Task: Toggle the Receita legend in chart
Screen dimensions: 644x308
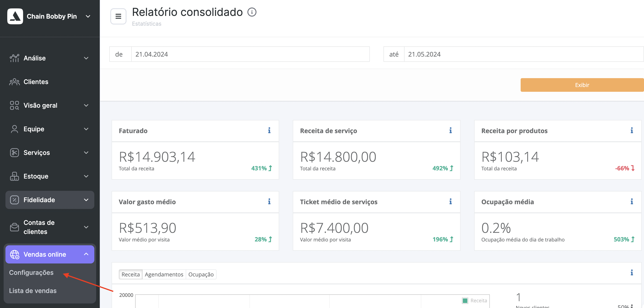Action: point(475,300)
